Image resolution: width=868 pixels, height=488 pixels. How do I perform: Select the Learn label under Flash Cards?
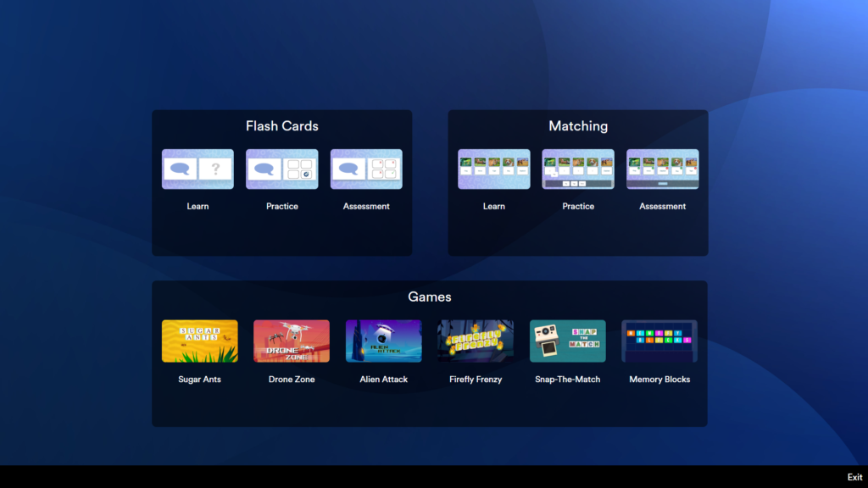(x=198, y=207)
